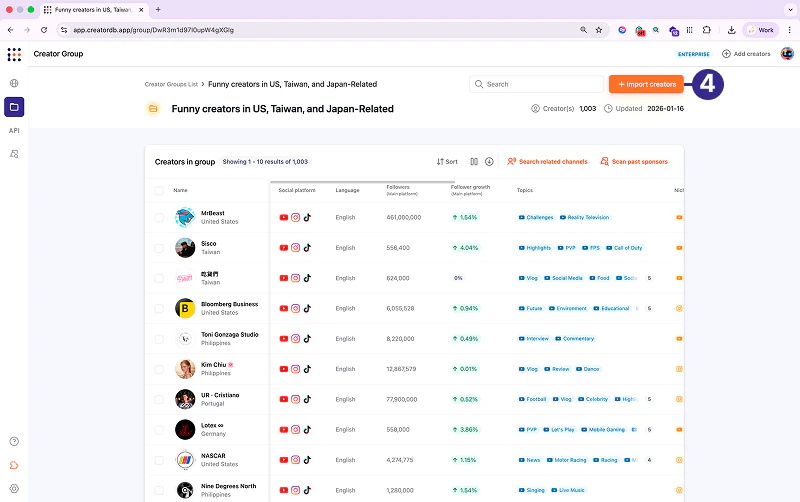Click the Import creators button
The width and height of the screenshot is (800, 502).
(x=646, y=84)
